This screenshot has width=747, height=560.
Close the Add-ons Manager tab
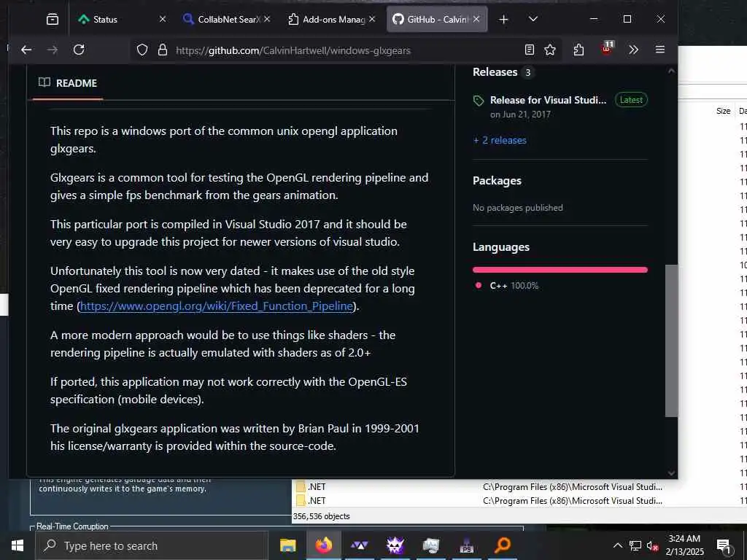pos(372,19)
